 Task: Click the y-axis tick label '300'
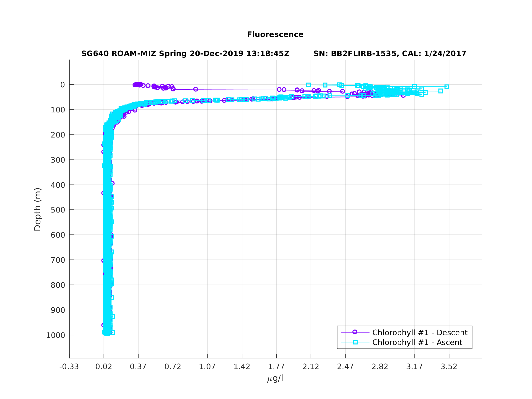58,160
